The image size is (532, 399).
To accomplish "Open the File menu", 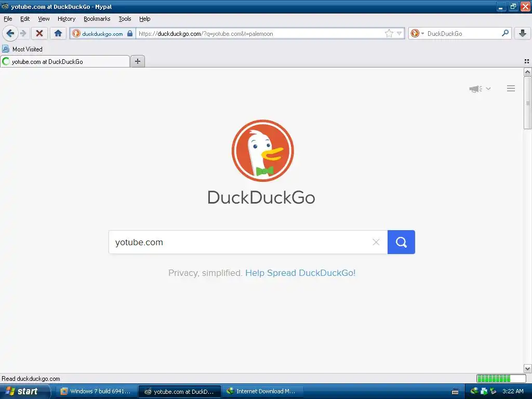I will point(8,19).
